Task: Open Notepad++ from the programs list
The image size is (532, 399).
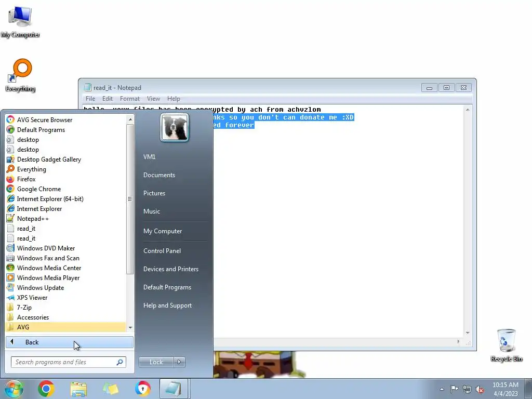Action: coord(65,219)
